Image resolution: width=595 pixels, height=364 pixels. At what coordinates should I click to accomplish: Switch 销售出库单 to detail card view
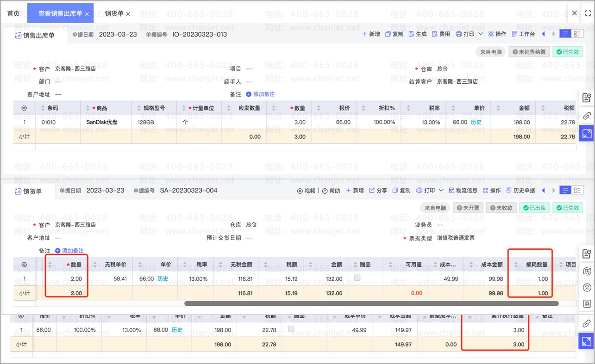[x=577, y=34]
